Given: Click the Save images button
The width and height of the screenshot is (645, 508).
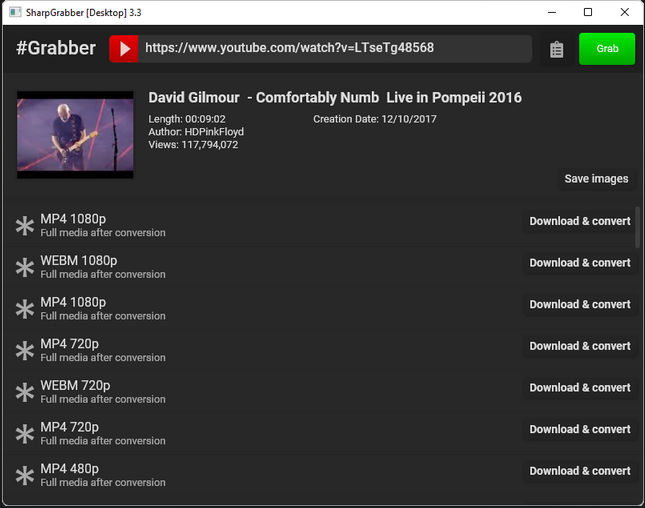Looking at the screenshot, I should [596, 179].
